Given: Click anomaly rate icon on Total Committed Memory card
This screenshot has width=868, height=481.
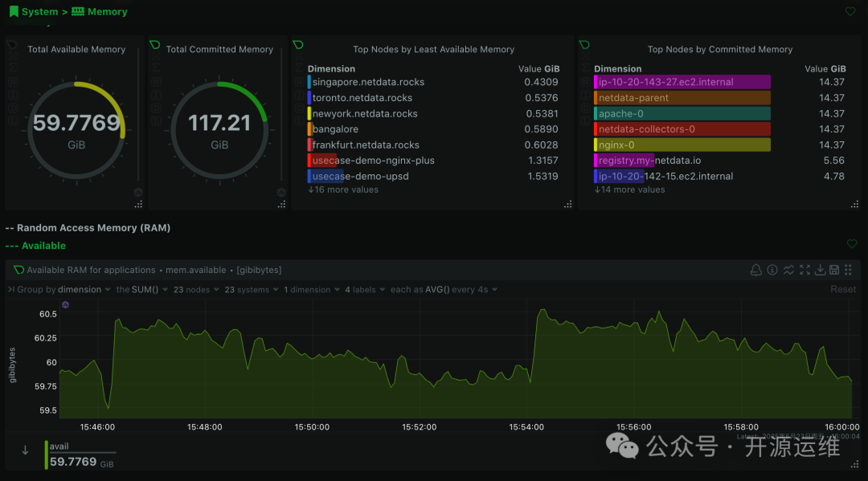Looking at the screenshot, I should pos(281,193).
